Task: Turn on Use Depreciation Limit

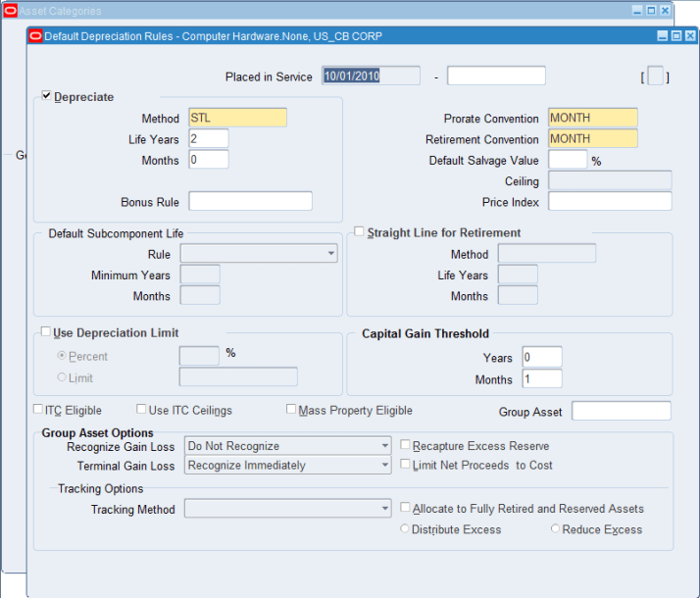Action: coord(46,332)
